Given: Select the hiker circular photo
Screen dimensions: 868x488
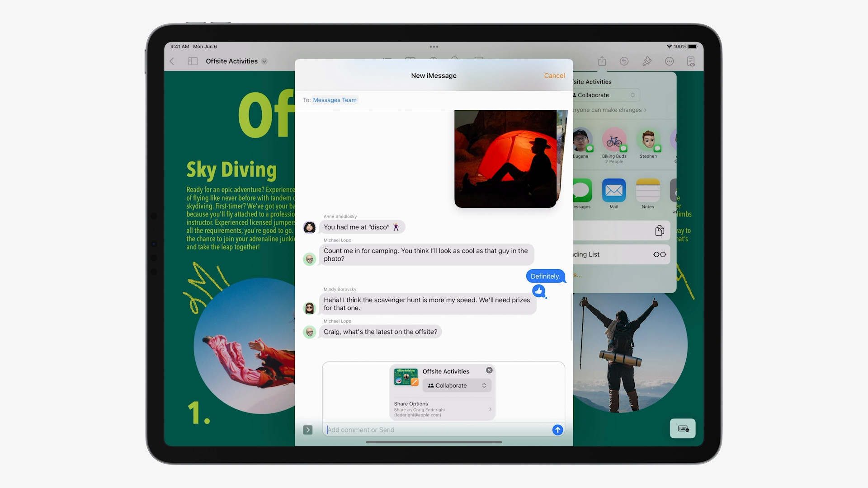Looking at the screenshot, I should [630, 353].
